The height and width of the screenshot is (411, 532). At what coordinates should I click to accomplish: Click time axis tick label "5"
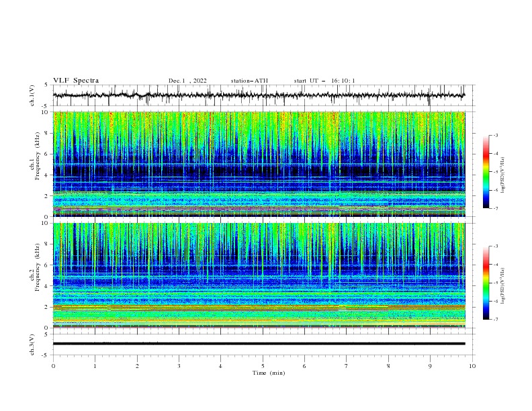point(263,366)
